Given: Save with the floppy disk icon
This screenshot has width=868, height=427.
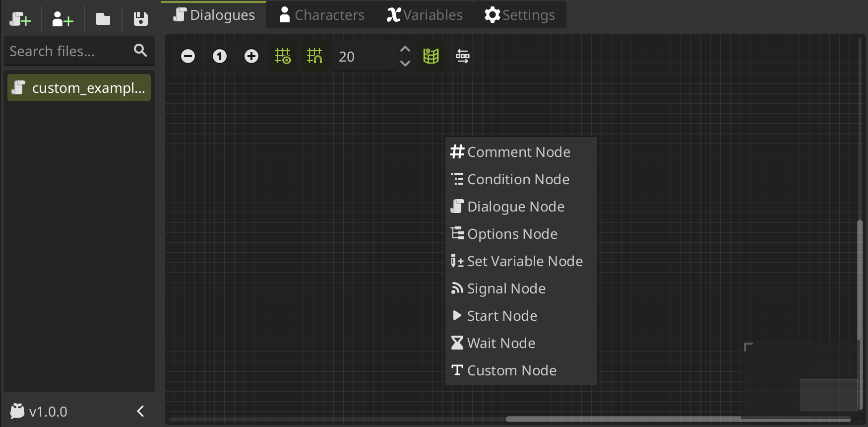Looking at the screenshot, I should (x=141, y=19).
